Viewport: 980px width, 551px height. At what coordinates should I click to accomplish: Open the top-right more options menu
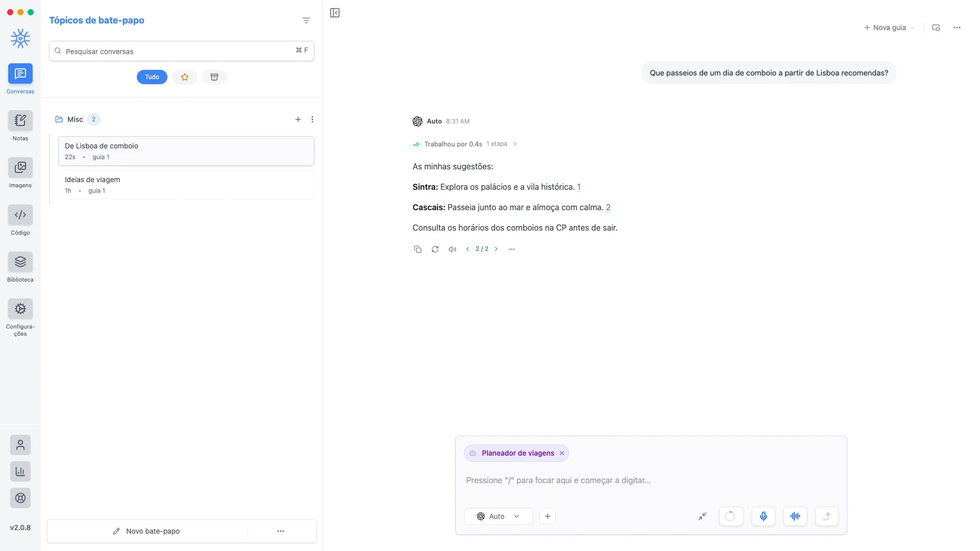tap(957, 28)
